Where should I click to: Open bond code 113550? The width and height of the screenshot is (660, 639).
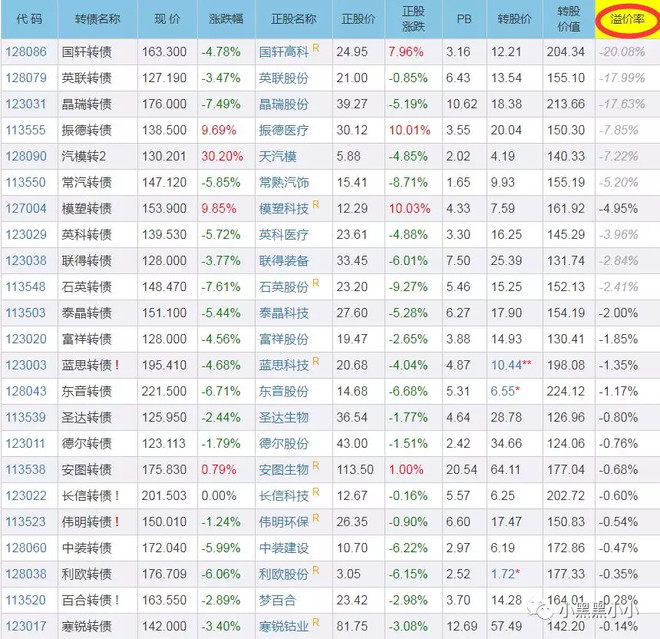point(26,182)
